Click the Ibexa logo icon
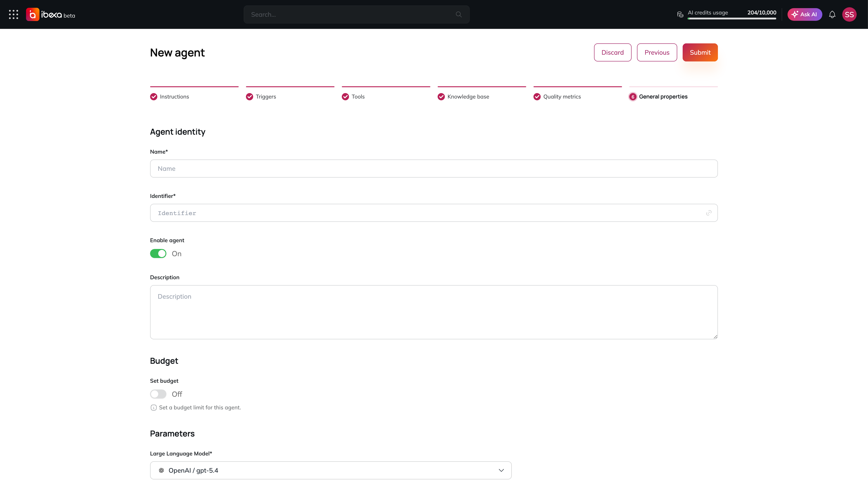The width and height of the screenshot is (868, 488). [x=32, y=14]
